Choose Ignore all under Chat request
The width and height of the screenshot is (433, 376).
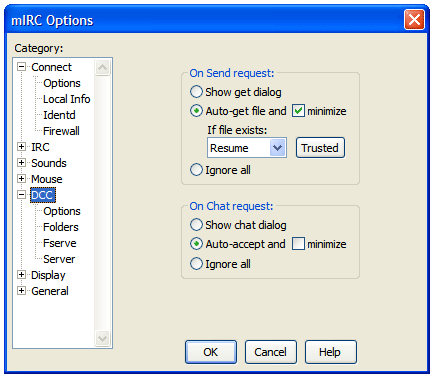[x=196, y=264]
